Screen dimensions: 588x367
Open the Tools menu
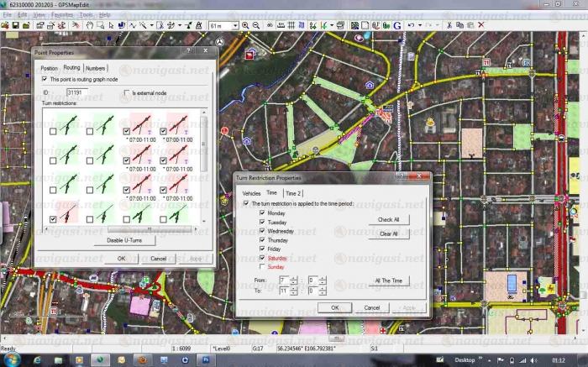[x=86, y=15]
